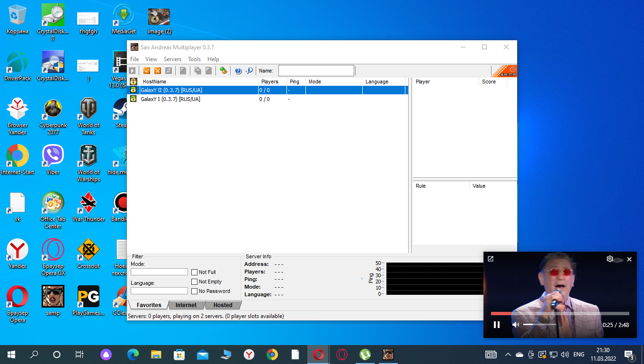The image size is (644, 364).
Task: Mute the video player sound
Action: [x=516, y=325]
